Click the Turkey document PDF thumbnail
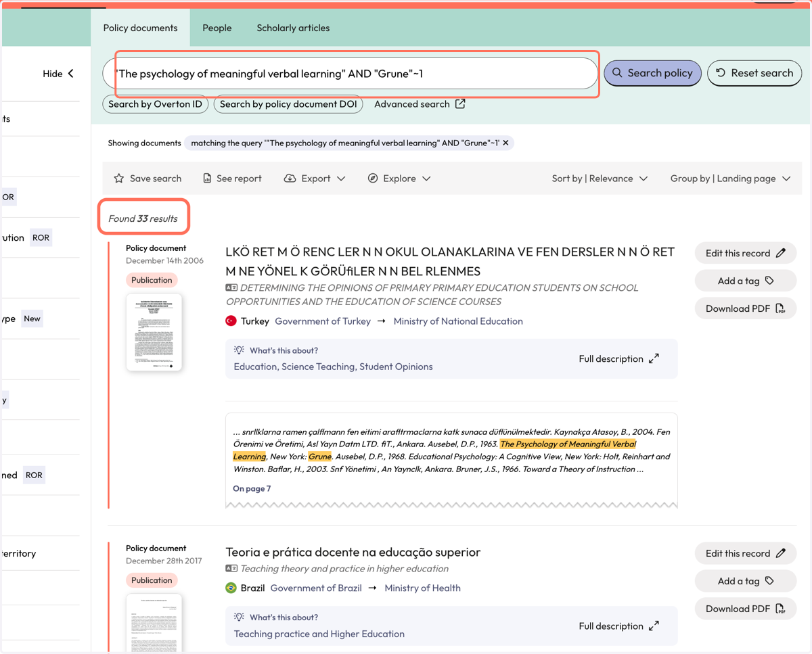812x654 pixels. click(x=154, y=332)
